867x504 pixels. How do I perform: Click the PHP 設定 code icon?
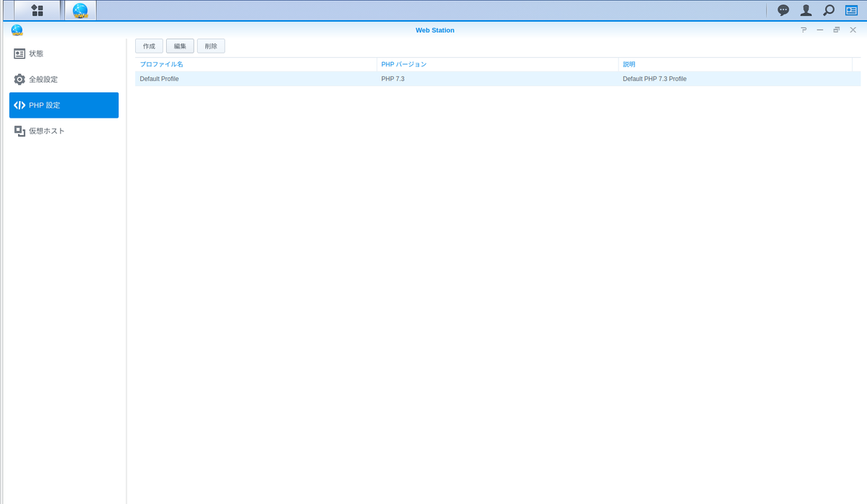pos(20,105)
